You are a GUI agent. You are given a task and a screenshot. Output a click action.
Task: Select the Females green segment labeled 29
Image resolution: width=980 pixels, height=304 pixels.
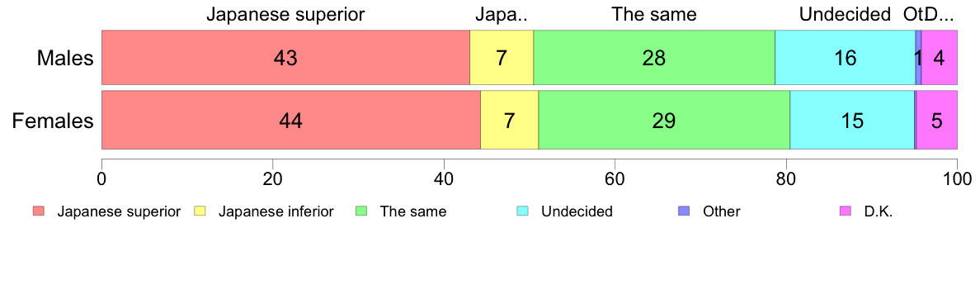click(x=664, y=120)
